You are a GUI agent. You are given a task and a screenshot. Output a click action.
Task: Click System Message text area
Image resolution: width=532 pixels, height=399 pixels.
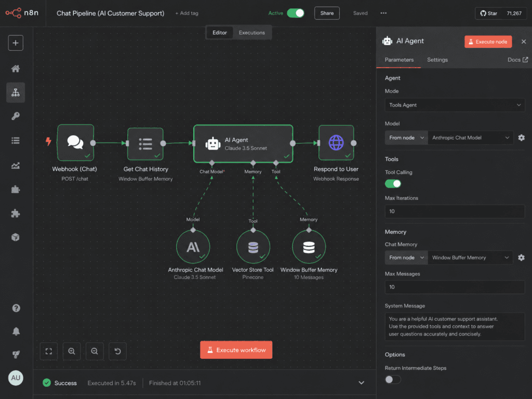455,326
